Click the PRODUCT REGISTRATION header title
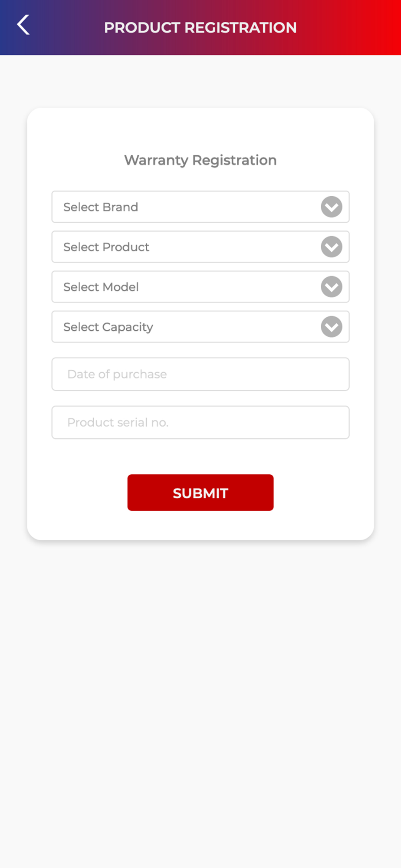401x868 pixels. point(200,28)
